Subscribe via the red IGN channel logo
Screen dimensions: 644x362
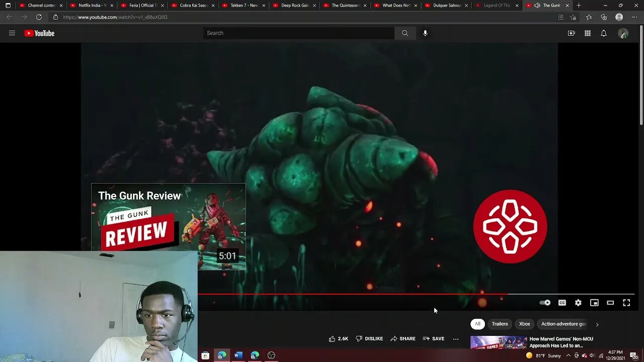510,227
